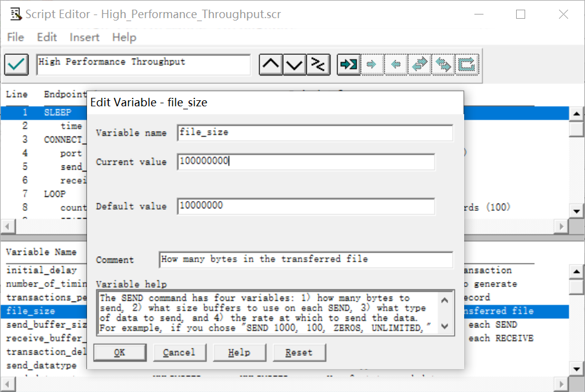Open the Edit menu

(47, 37)
